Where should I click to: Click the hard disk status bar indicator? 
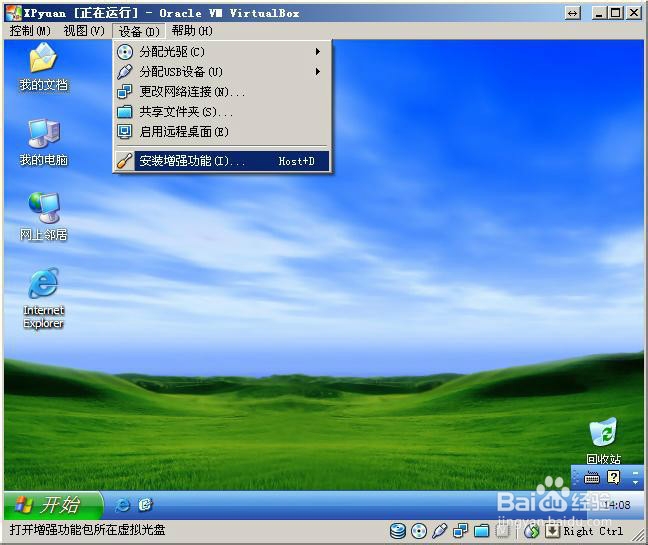point(398,531)
